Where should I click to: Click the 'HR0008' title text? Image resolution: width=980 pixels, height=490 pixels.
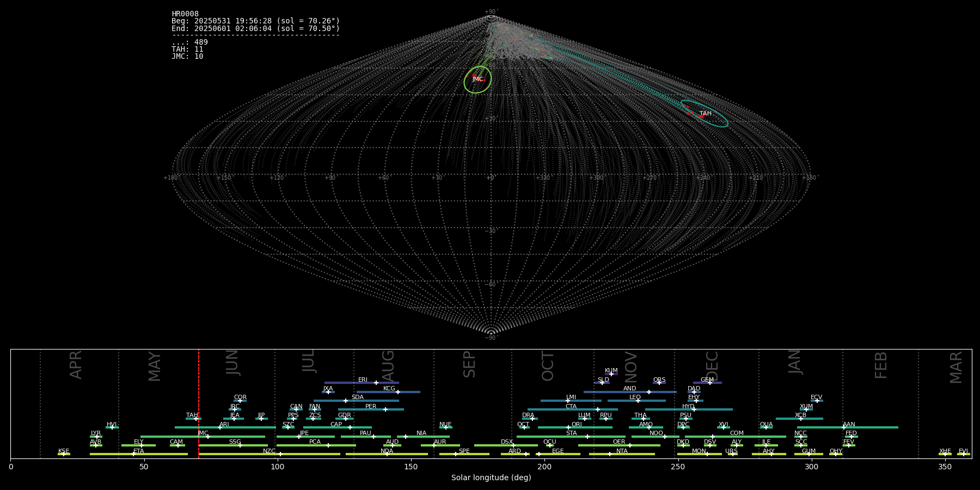pyautogui.click(x=185, y=14)
